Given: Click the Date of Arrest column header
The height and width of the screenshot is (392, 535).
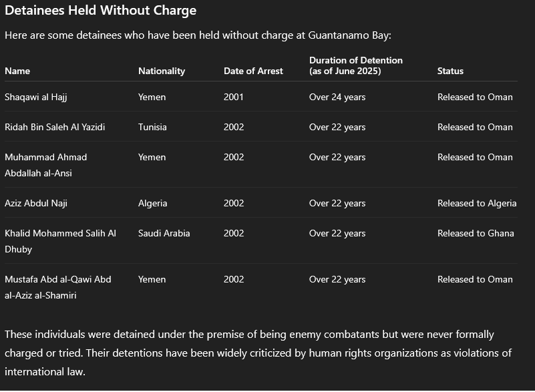Looking at the screenshot, I should pyautogui.click(x=253, y=71).
